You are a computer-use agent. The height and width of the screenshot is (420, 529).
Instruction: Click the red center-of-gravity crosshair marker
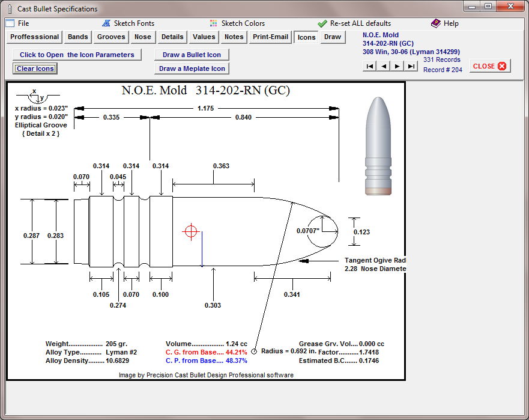(192, 231)
